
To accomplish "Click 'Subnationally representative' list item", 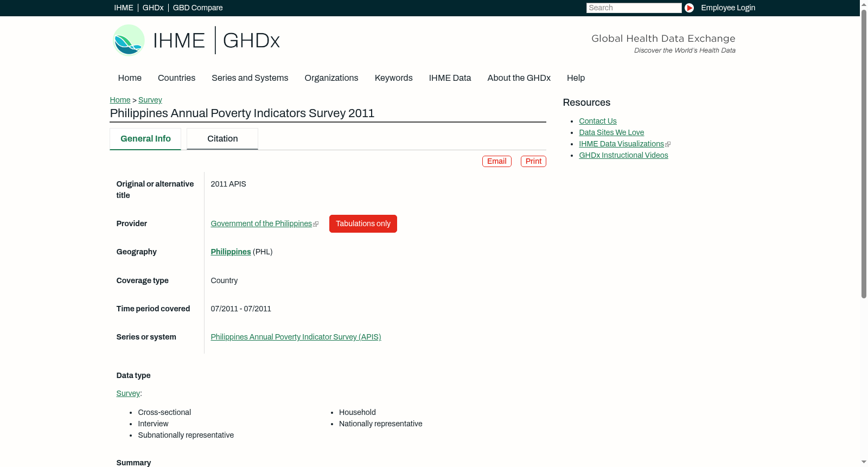I will 186,436.
